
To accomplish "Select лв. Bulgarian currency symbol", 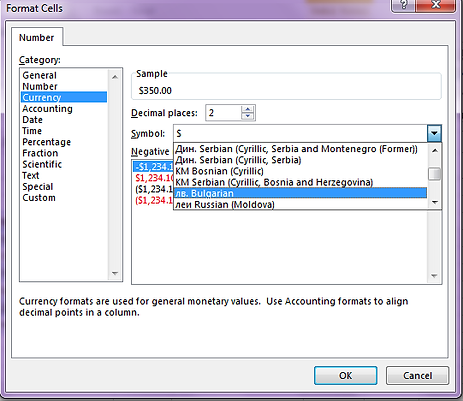I will [x=300, y=193].
